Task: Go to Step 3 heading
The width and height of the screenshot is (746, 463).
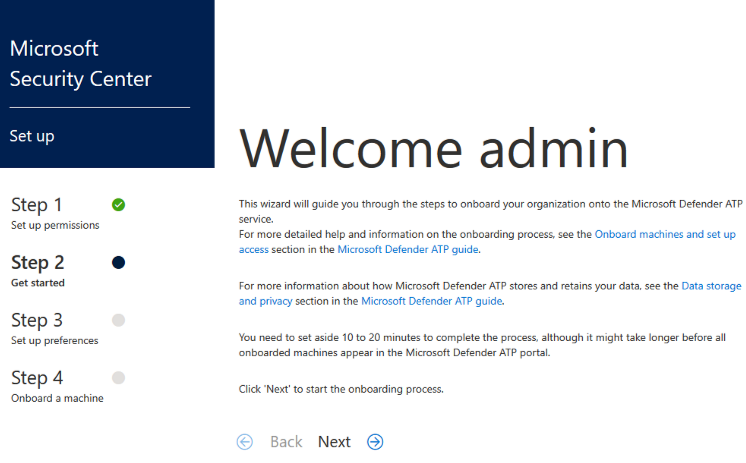Action: click(37, 320)
